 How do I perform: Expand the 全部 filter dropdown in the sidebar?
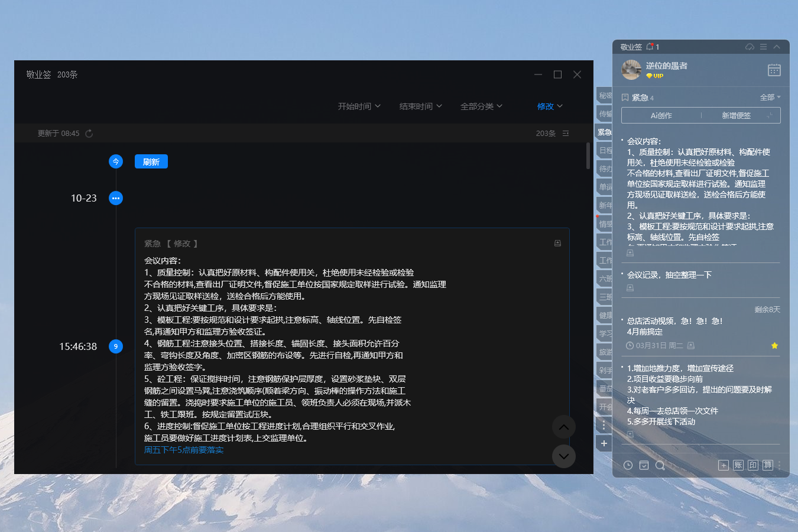(770, 97)
